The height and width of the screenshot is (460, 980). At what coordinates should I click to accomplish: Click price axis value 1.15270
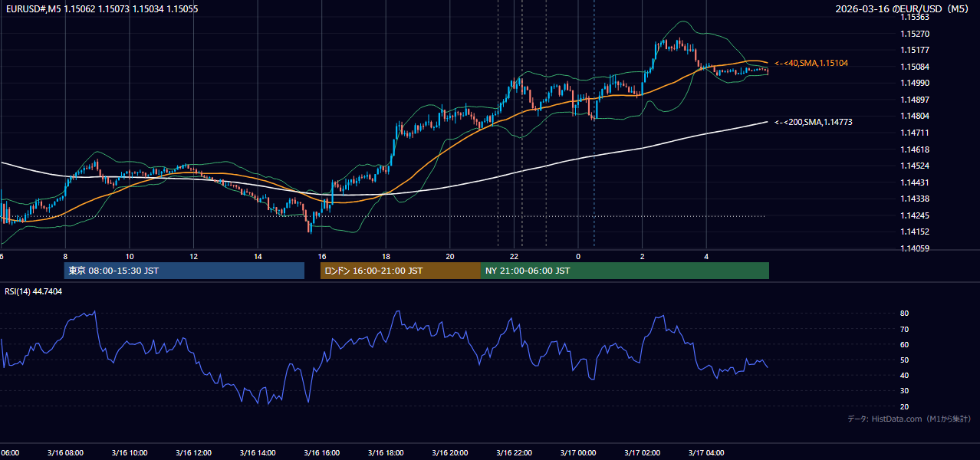914,34
